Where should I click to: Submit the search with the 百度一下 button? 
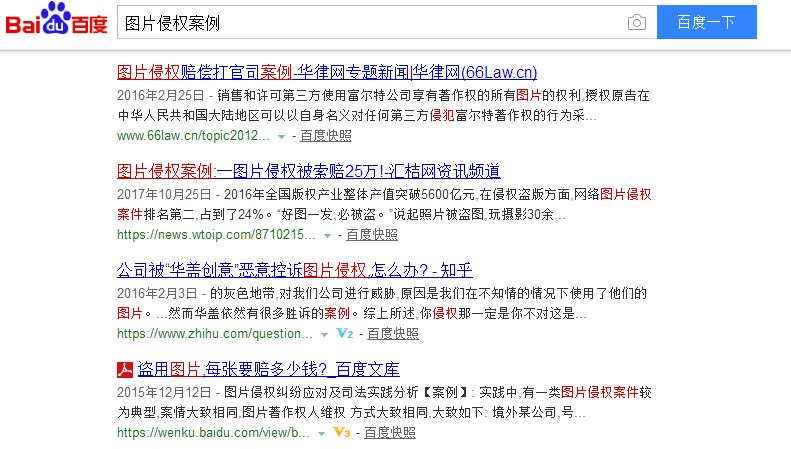(x=707, y=22)
